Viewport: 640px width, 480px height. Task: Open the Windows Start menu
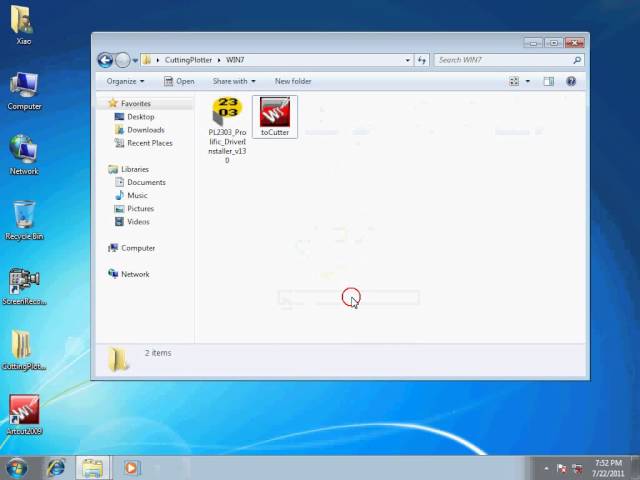pos(17,468)
